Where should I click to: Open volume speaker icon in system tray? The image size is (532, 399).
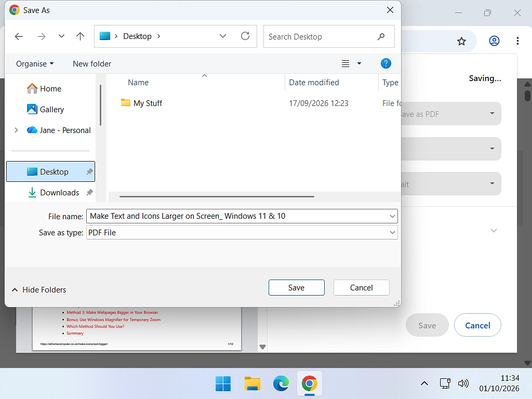[463, 383]
